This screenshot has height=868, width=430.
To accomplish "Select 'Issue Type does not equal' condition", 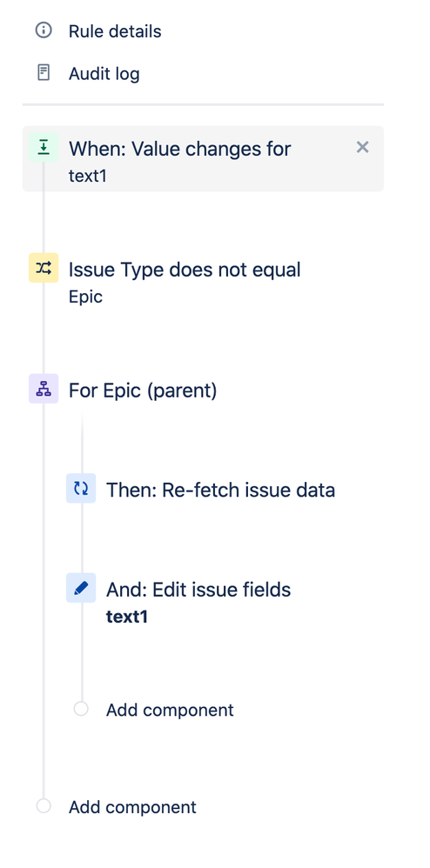I will 185,270.
